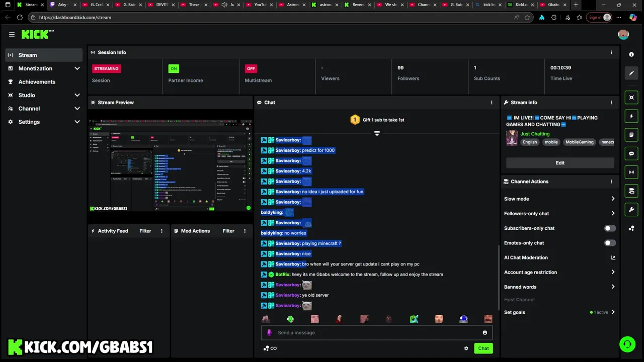The width and height of the screenshot is (644, 362).
Task: Click Filter in Mod Actions
Action: [x=228, y=231]
